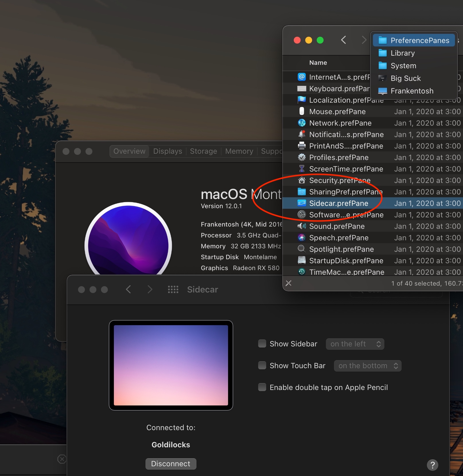Click the ScreenTime.prefPane hourglass icon

click(301, 169)
